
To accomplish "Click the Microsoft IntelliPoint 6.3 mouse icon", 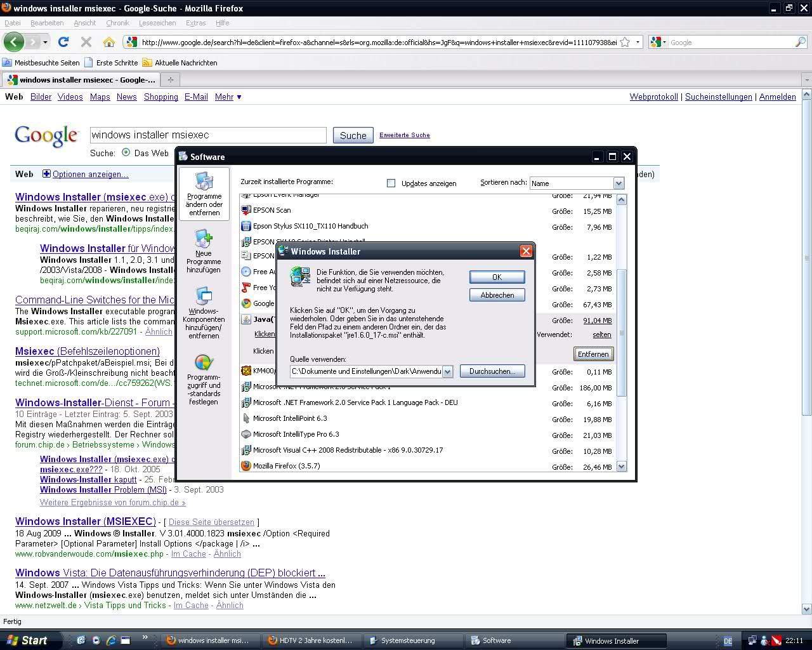I will pyautogui.click(x=246, y=418).
